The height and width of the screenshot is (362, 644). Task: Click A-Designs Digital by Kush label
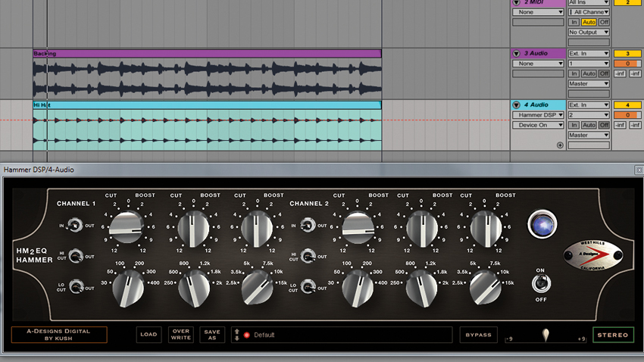pyautogui.click(x=59, y=335)
